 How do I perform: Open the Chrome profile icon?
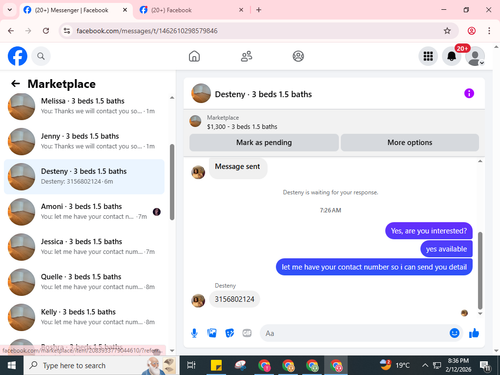[x=471, y=31]
